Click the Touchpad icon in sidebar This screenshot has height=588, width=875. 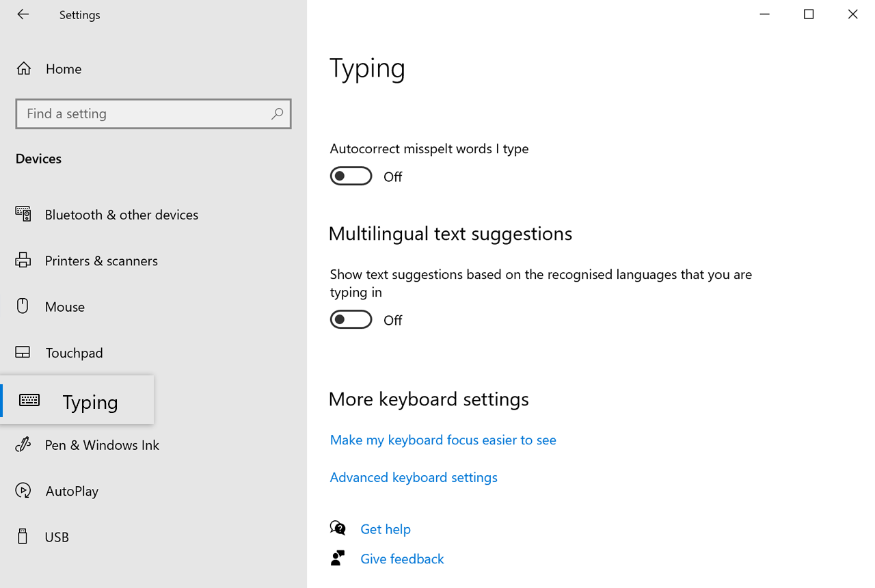(x=23, y=353)
